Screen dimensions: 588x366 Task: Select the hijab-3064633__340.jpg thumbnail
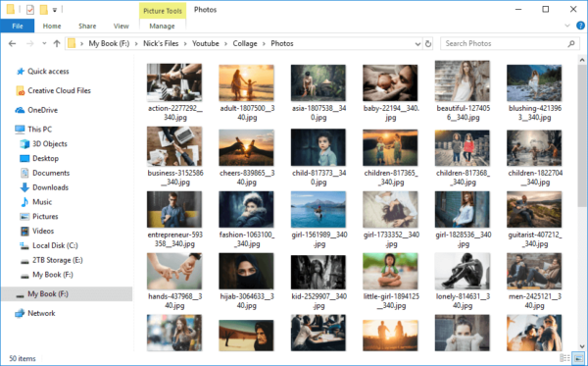click(246, 271)
